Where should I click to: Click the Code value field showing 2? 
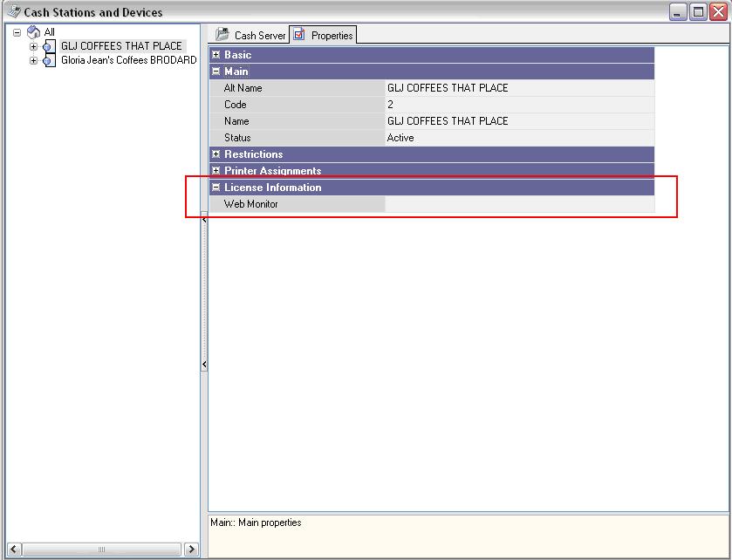520,105
